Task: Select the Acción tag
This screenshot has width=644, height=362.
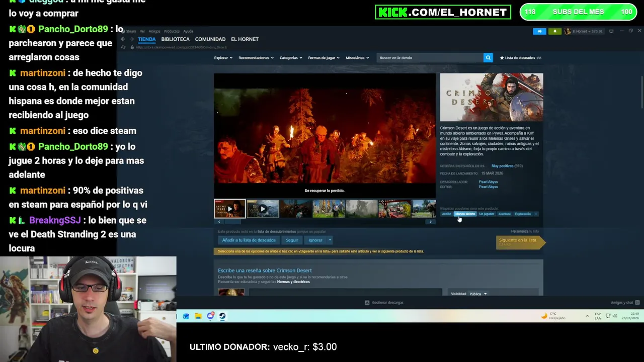Action: pyautogui.click(x=447, y=214)
